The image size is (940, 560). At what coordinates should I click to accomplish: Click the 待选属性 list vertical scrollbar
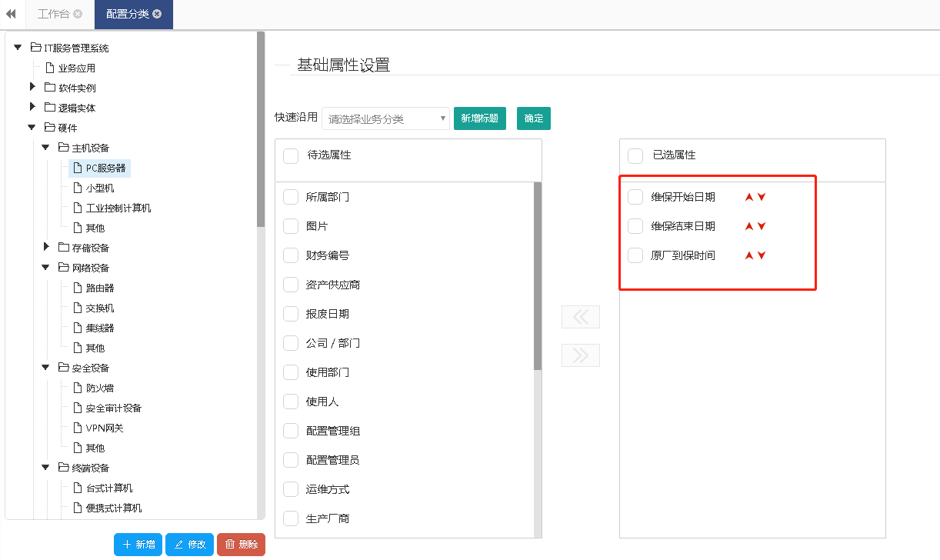point(538,277)
